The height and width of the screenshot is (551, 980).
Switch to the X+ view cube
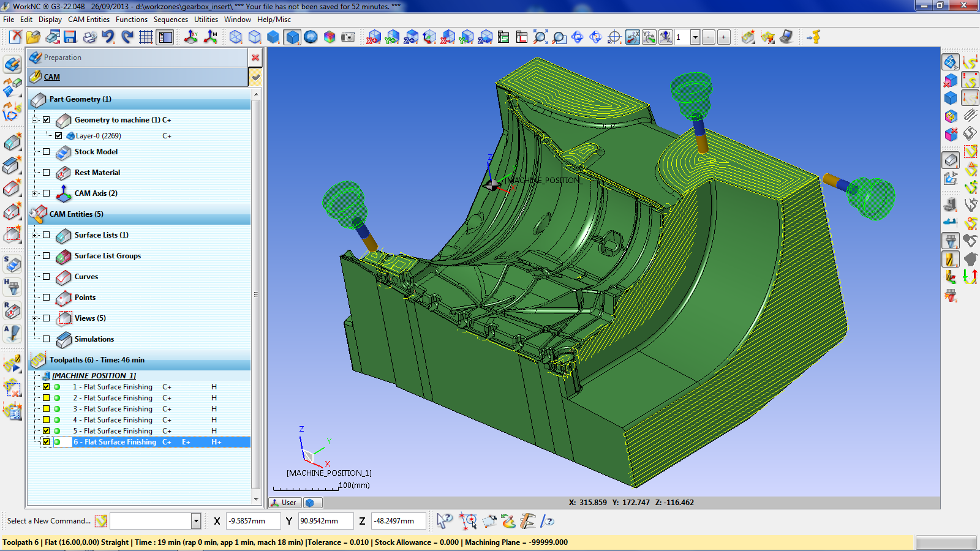[374, 37]
